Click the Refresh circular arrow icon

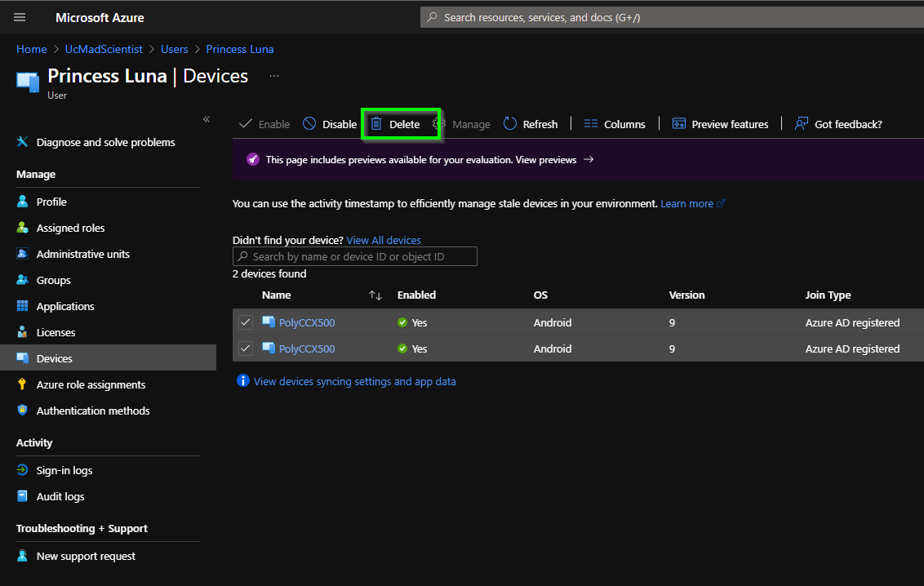tap(509, 124)
